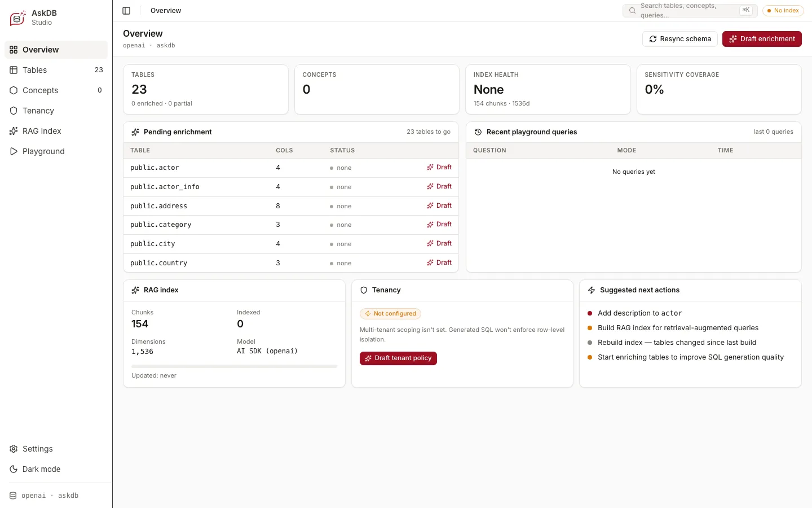Click the Draft enrichment button
812x508 pixels.
[762, 39]
